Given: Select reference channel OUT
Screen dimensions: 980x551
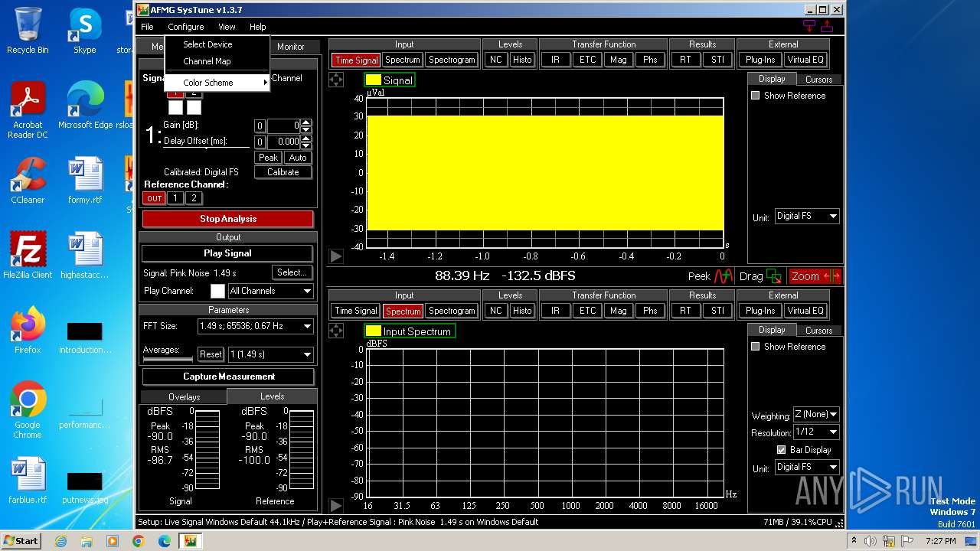Looking at the screenshot, I should coord(154,198).
